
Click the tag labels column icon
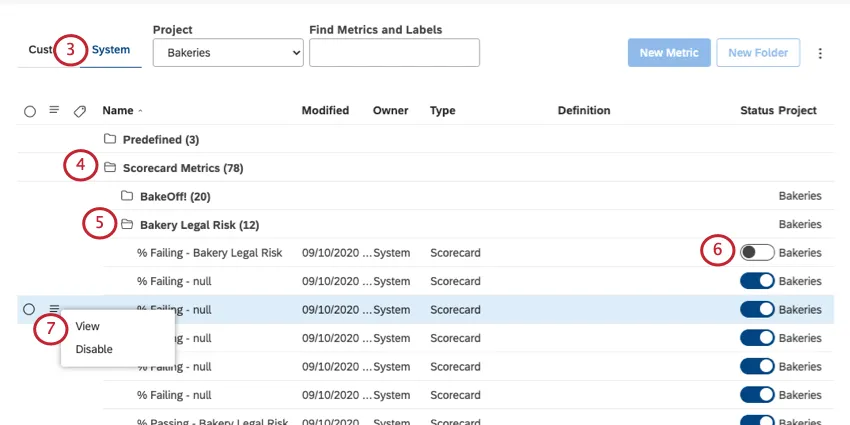click(x=80, y=111)
